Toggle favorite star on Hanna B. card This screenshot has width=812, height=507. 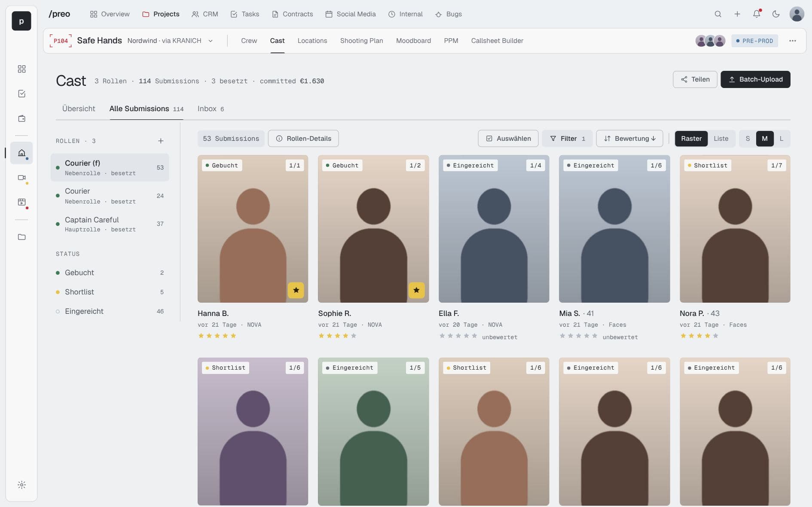point(296,290)
